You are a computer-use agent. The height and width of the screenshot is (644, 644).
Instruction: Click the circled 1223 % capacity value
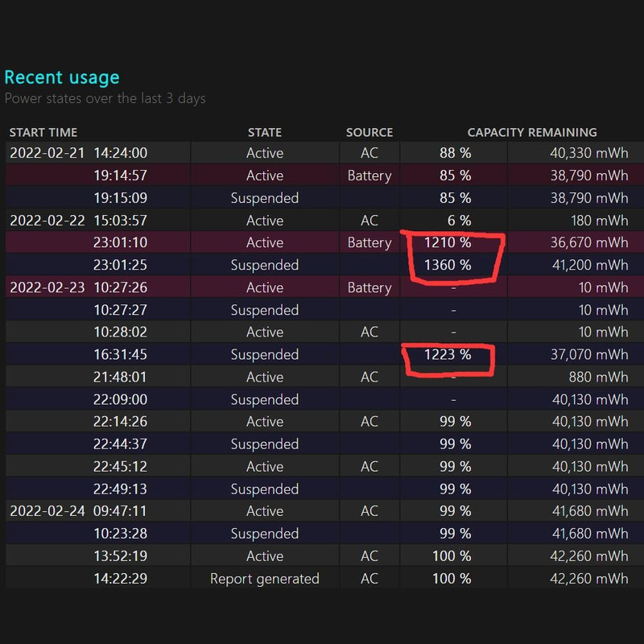448,354
